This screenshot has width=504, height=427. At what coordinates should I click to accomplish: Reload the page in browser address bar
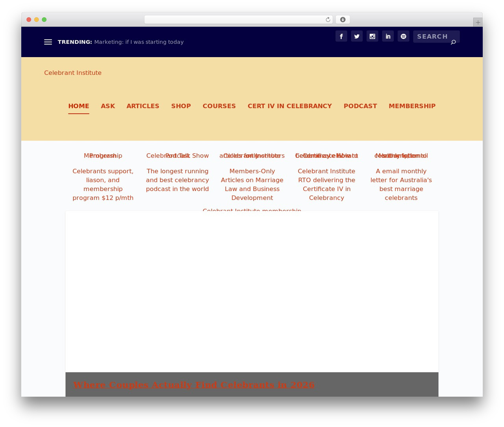328,20
